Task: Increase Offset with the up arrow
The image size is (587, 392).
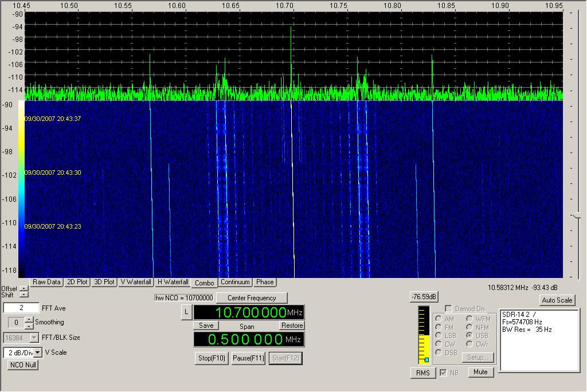Action: [24, 288]
